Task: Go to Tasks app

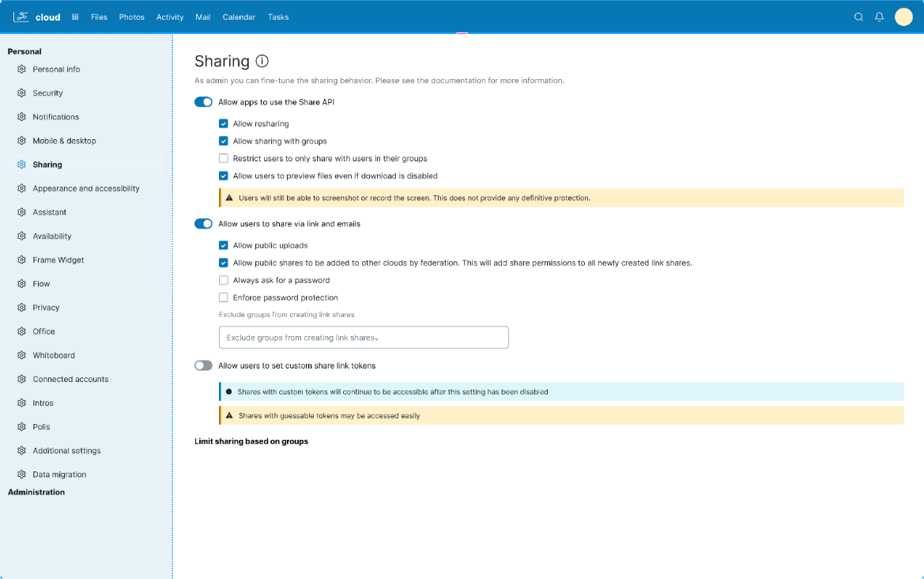Action: point(278,17)
